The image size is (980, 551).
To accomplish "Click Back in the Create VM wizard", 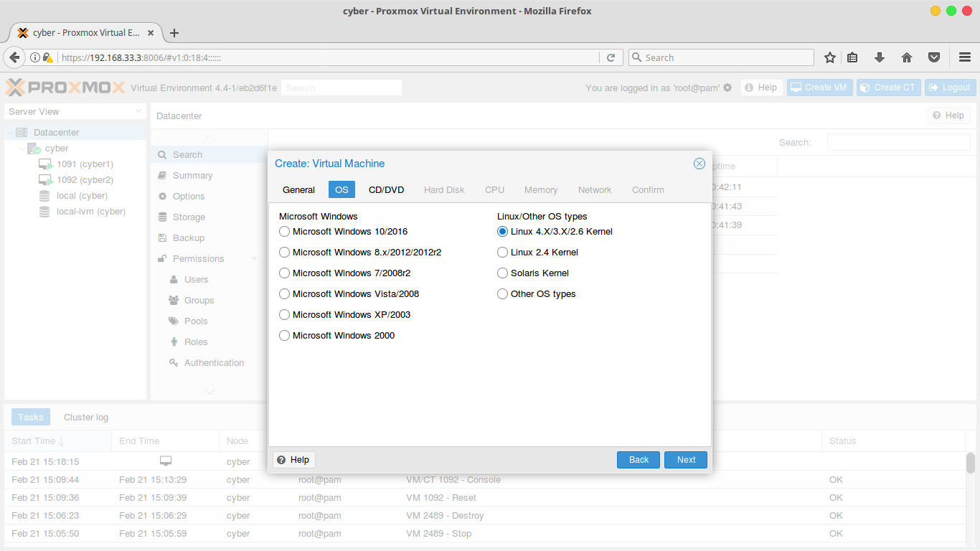I will (639, 460).
